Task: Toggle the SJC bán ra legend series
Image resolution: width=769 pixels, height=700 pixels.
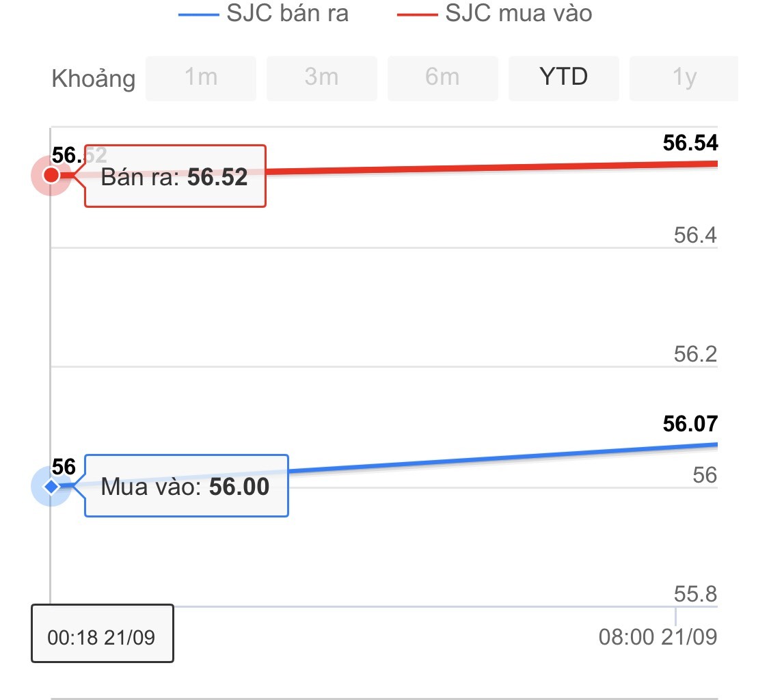Action: click(288, 14)
